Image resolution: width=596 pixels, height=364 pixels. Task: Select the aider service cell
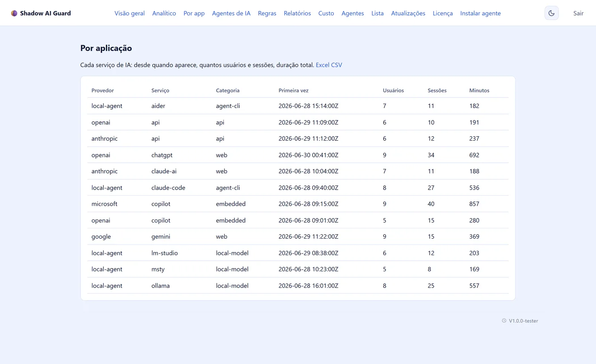(158, 106)
